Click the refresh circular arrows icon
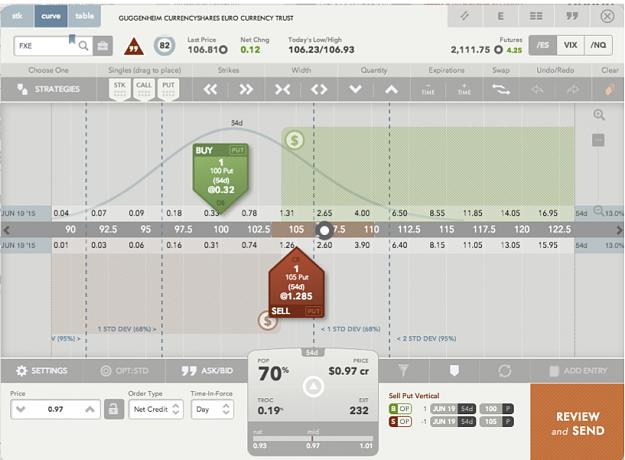Image resolution: width=625 pixels, height=460 pixels. coord(505,371)
